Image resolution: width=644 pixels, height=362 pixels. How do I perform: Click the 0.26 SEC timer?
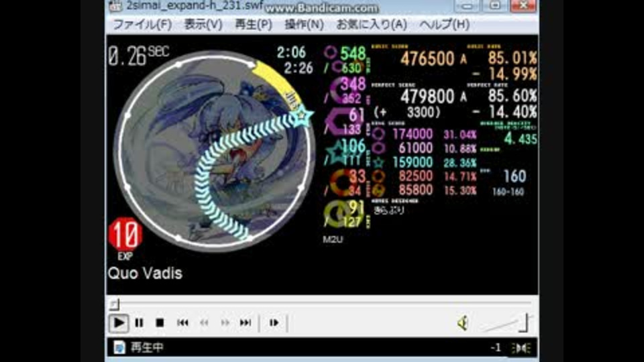pos(138,56)
